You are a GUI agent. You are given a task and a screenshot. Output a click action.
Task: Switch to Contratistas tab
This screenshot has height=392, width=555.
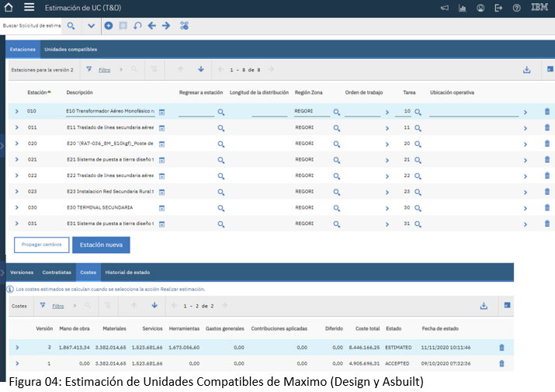click(x=57, y=272)
